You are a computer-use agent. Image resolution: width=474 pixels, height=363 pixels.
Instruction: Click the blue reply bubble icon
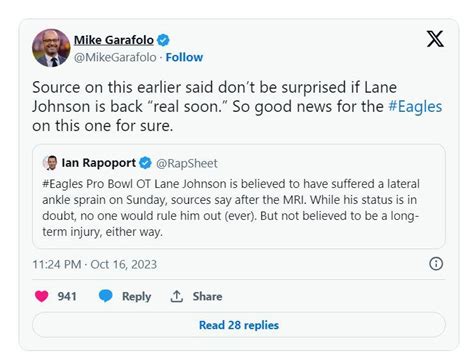[106, 296]
